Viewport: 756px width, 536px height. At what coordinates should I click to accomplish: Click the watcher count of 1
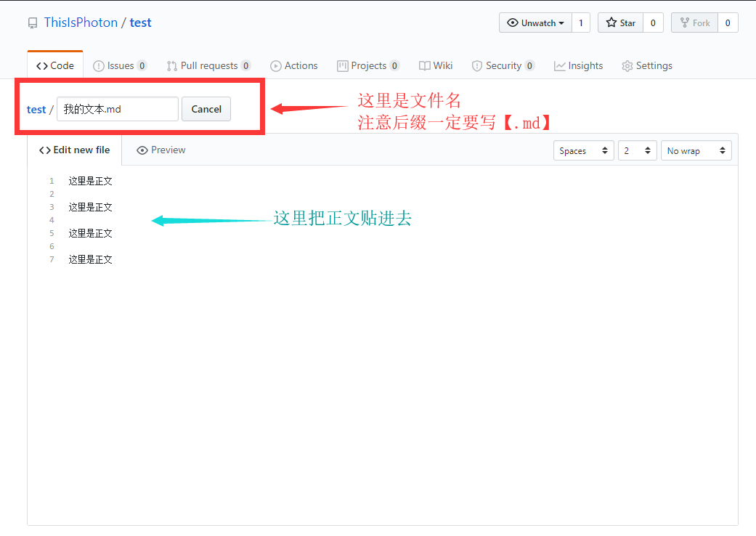tap(581, 23)
